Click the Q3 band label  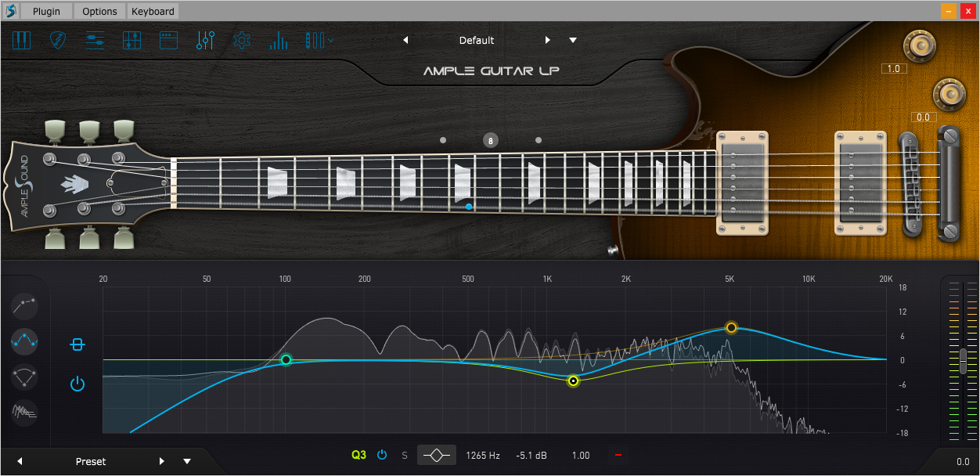358,455
